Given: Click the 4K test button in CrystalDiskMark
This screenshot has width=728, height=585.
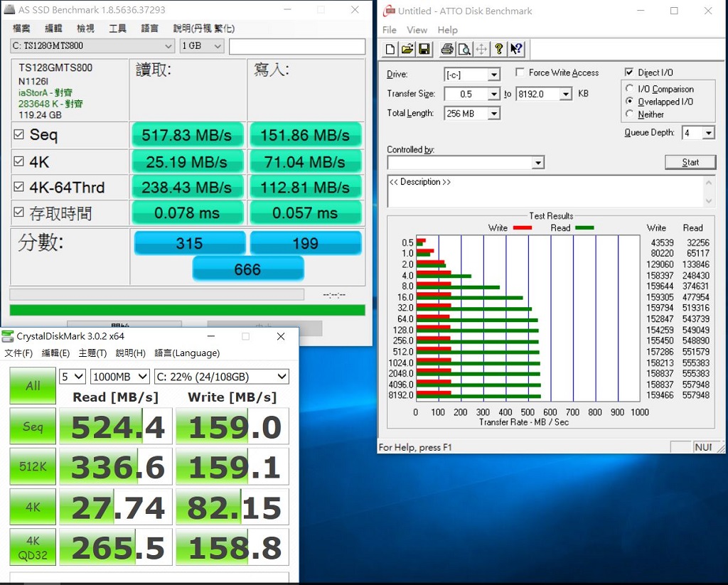Looking at the screenshot, I should (x=33, y=507).
